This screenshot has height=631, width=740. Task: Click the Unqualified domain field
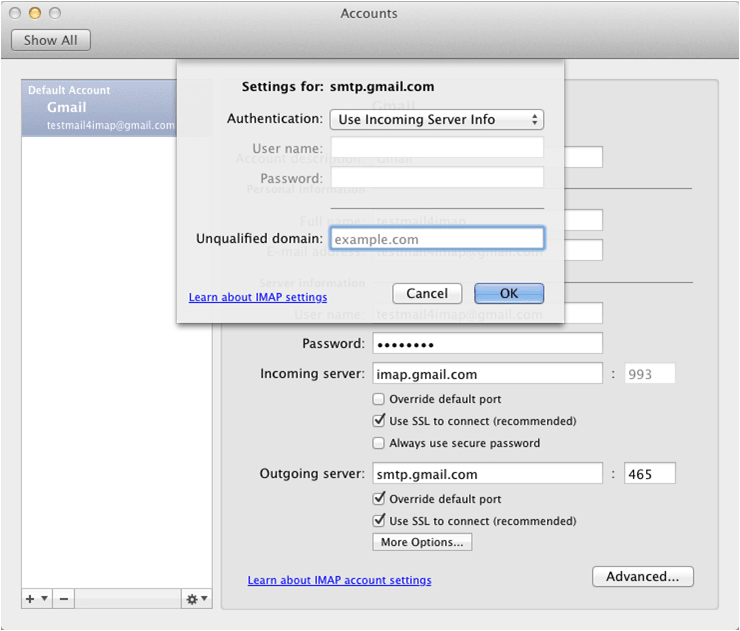pos(437,239)
